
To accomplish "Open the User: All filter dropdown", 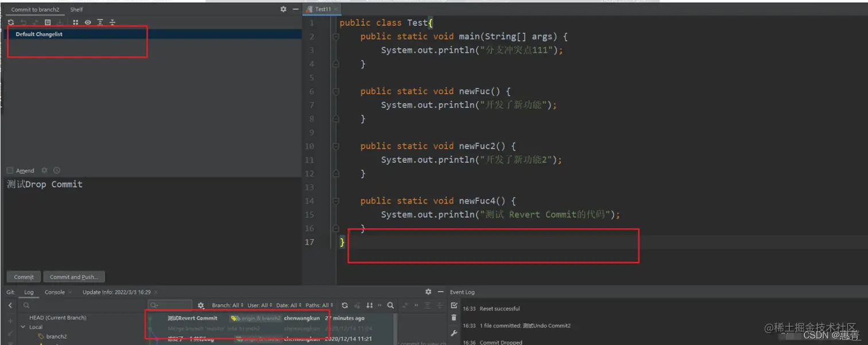I will [260, 305].
